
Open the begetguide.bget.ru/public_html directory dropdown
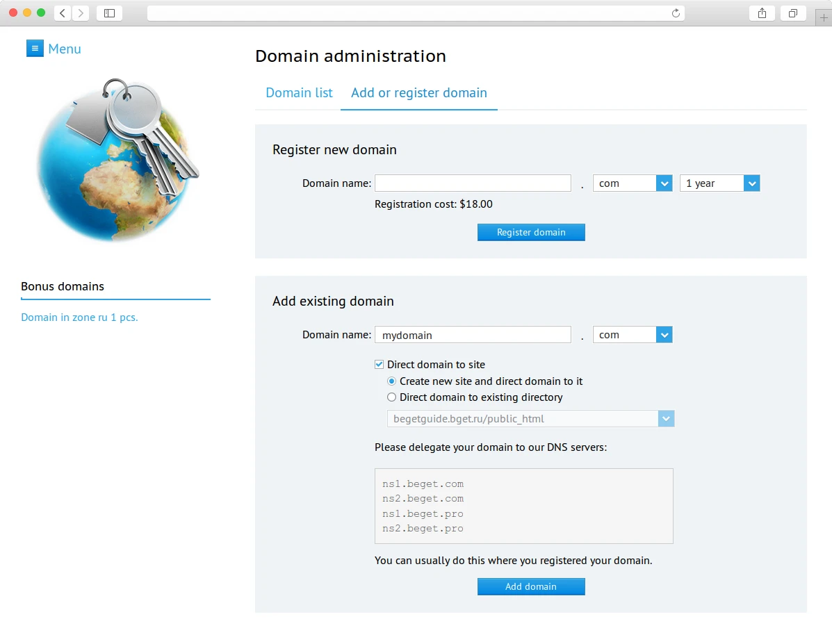[666, 418]
